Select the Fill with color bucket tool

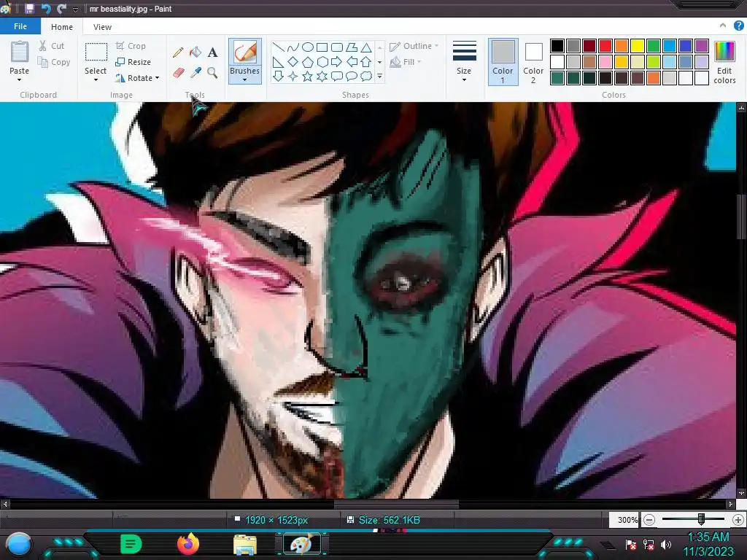coord(196,52)
